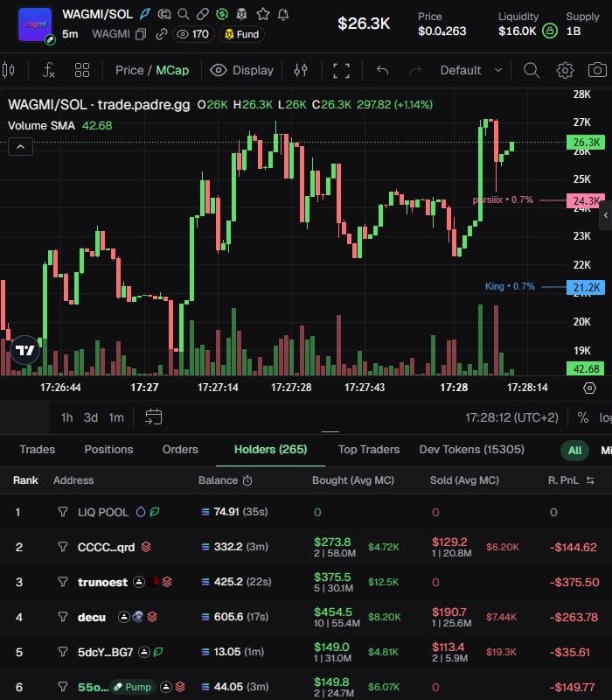Click the 5m timeframe label
Image resolution: width=612 pixels, height=700 pixels.
coord(70,34)
